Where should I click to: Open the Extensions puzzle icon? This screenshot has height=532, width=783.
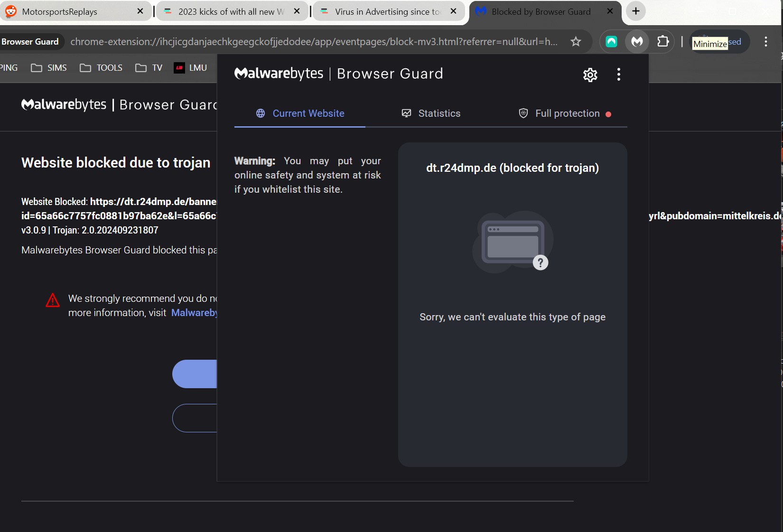click(663, 42)
